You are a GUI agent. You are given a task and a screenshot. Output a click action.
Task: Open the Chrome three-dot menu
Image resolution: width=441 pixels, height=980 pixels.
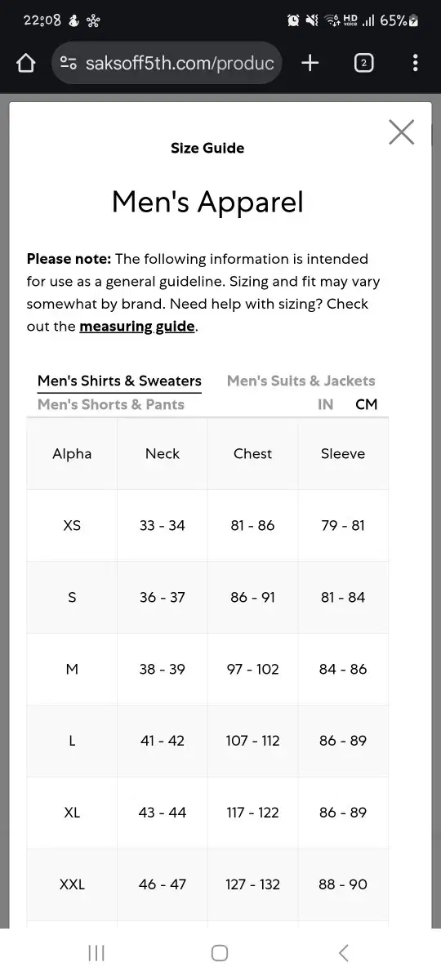click(x=416, y=63)
